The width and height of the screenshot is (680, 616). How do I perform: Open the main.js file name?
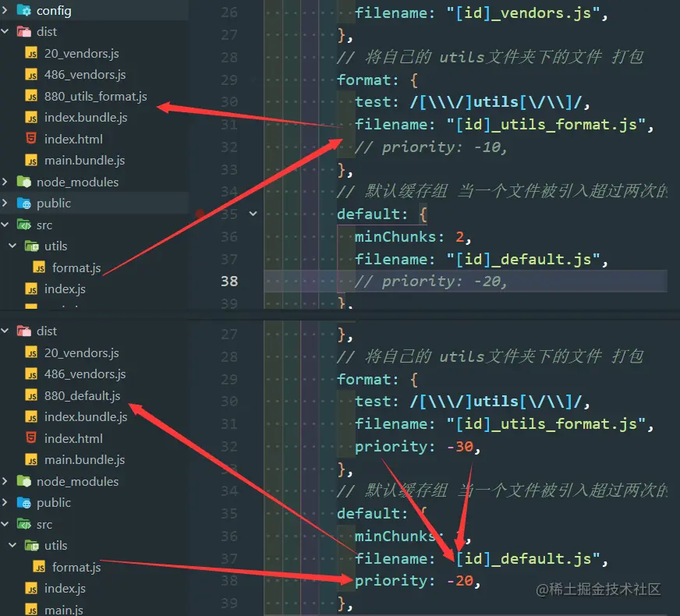click(64, 610)
